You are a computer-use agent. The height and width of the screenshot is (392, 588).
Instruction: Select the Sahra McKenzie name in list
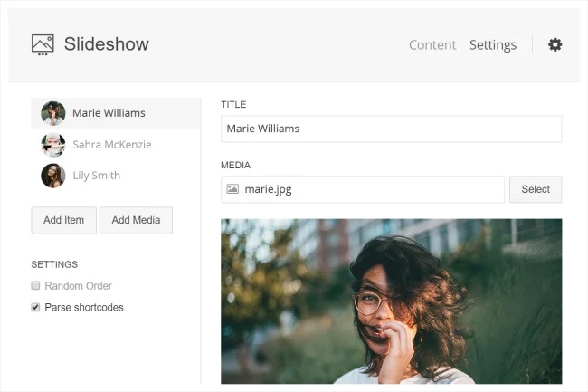[111, 145]
